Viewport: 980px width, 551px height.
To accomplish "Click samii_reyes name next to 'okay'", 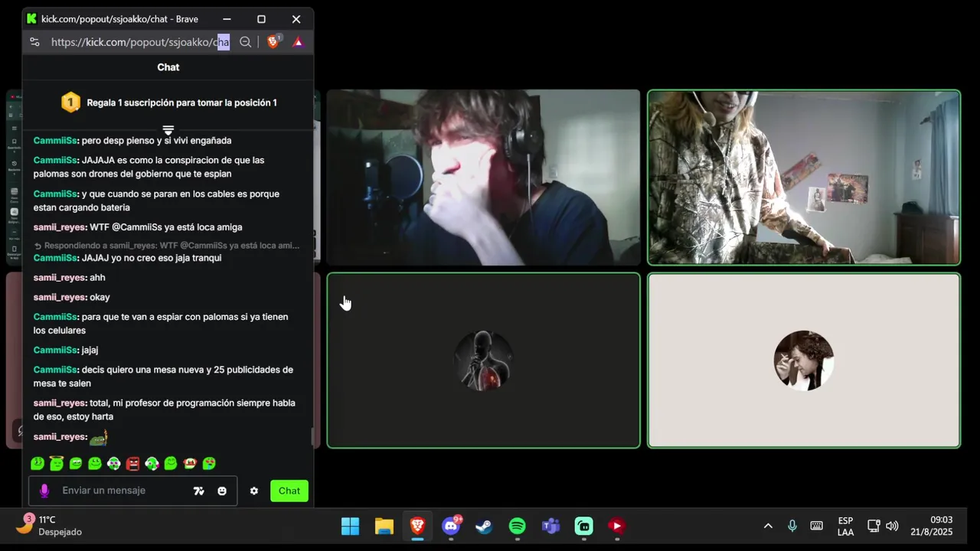I will tap(59, 297).
